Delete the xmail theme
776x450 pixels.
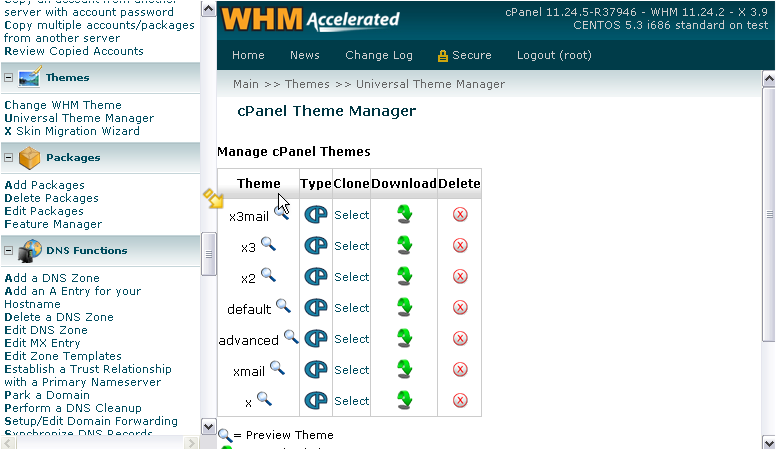click(x=460, y=369)
